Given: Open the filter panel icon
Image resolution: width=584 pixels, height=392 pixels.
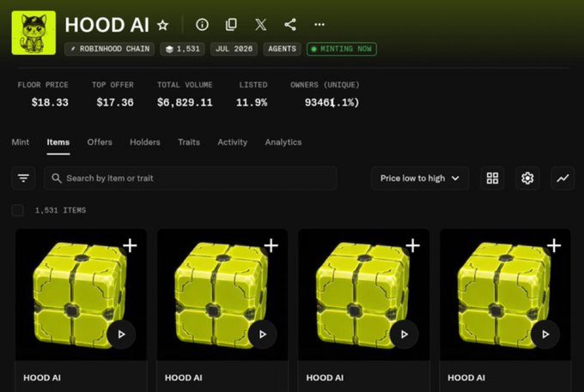Looking at the screenshot, I should [x=23, y=178].
